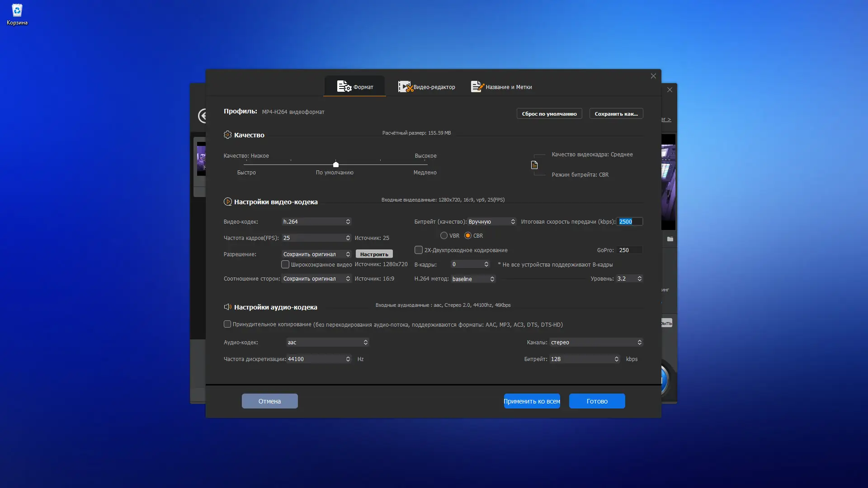Open the Каналы стерео dropdown
This screenshot has height=488, width=868.
pos(596,342)
